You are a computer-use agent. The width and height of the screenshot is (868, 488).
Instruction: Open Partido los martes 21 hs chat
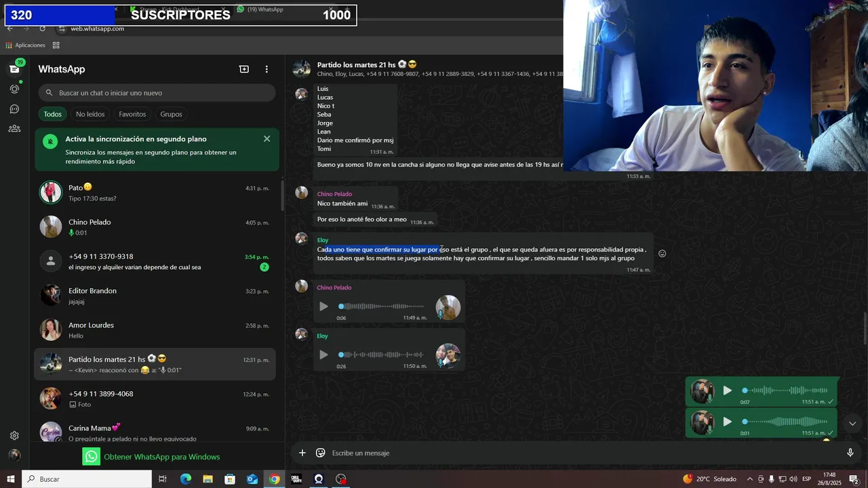coord(155,365)
